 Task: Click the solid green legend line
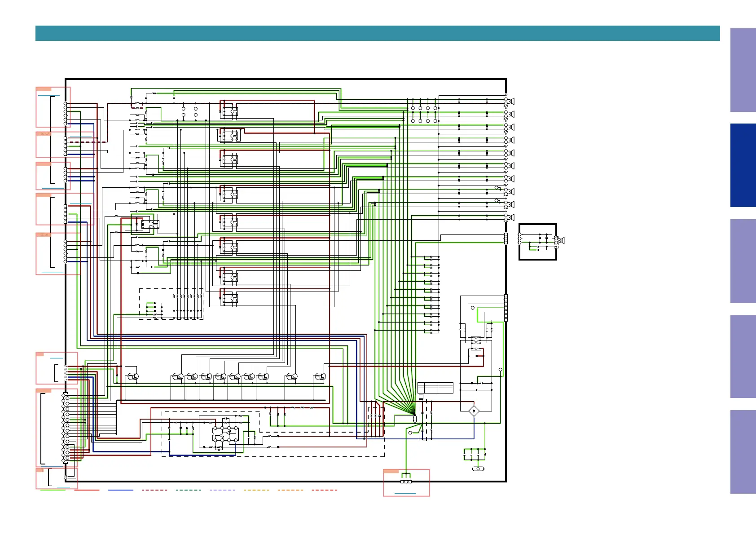(x=53, y=490)
